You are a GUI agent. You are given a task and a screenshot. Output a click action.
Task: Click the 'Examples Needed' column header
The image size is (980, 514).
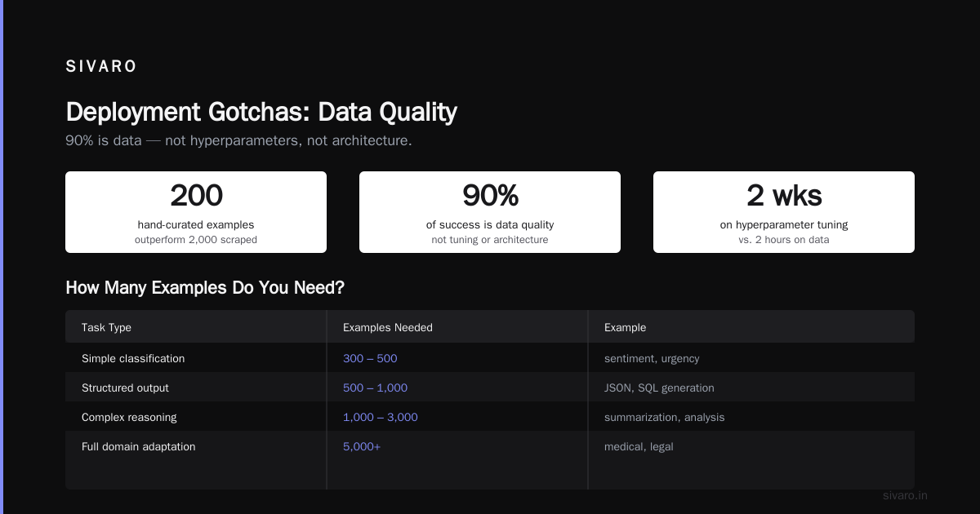(388, 327)
